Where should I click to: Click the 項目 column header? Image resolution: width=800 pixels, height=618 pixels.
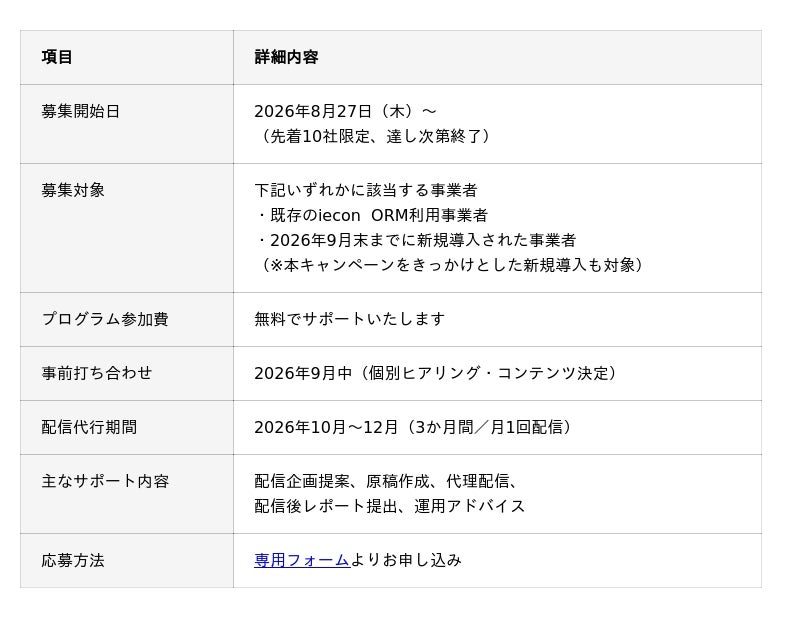click(x=57, y=57)
